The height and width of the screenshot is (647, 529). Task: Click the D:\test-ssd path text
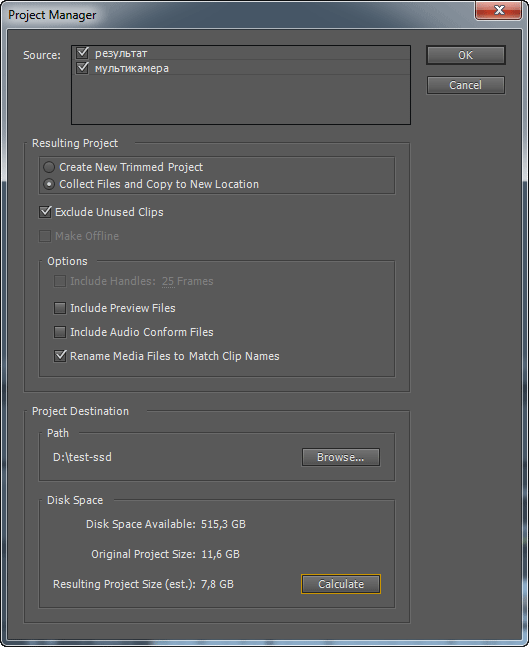[82, 457]
